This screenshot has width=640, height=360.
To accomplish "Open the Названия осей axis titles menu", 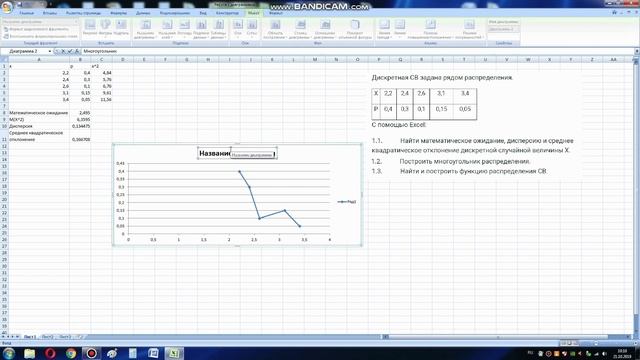I will click(x=167, y=29).
